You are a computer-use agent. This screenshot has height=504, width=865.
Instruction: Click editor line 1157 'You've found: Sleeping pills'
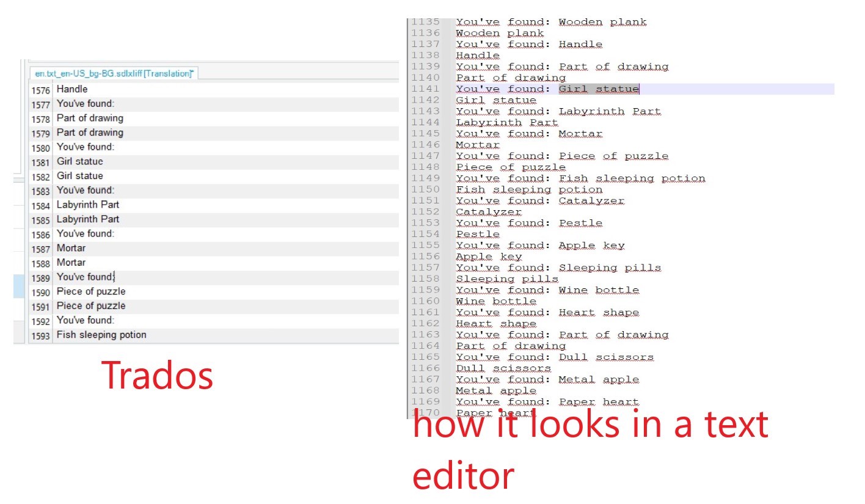click(x=558, y=268)
